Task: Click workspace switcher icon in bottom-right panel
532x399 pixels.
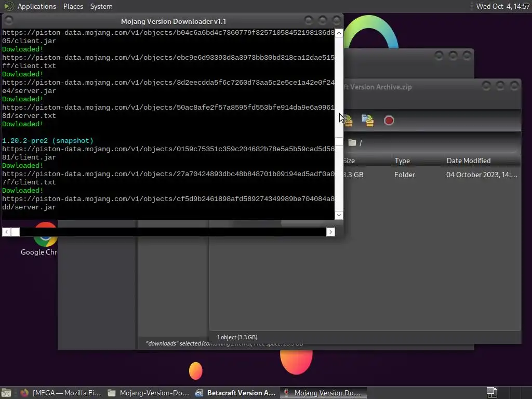Action: tap(492, 393)
